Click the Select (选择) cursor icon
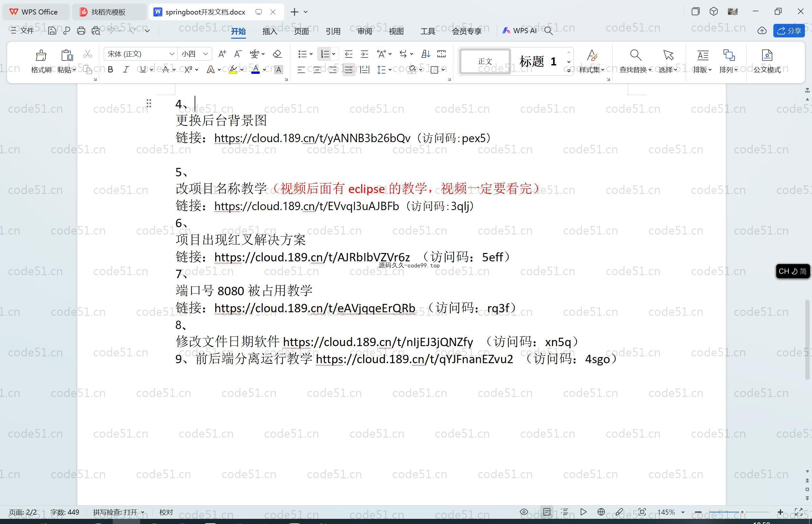This screenshot has width=812, height=524. click(x=668, y=55)
